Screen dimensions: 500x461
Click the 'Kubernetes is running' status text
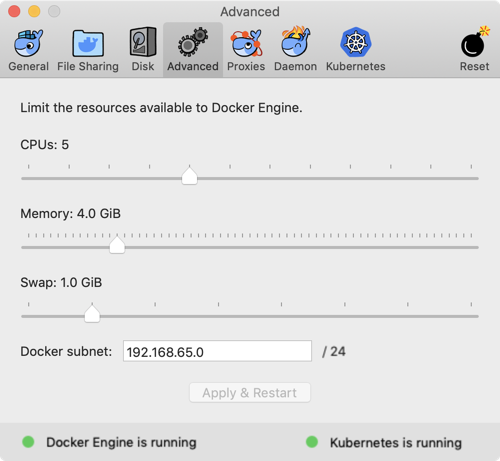point(396,443)
